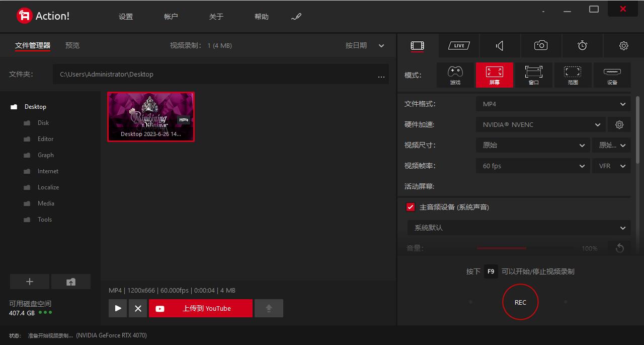This screenshot has height=345, width=644.
Task: Uncheck 主音频设备 (system sound) checkbox
Action: (411, 207)
